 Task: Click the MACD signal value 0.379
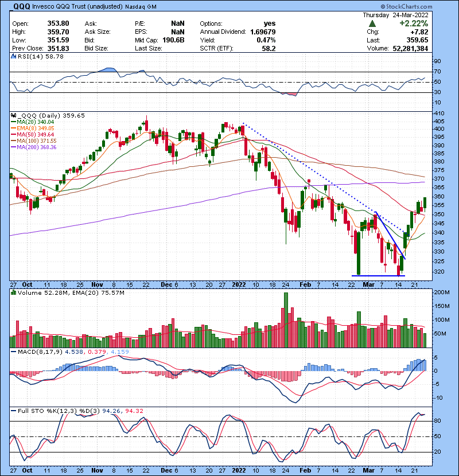(x=97, y=352)
